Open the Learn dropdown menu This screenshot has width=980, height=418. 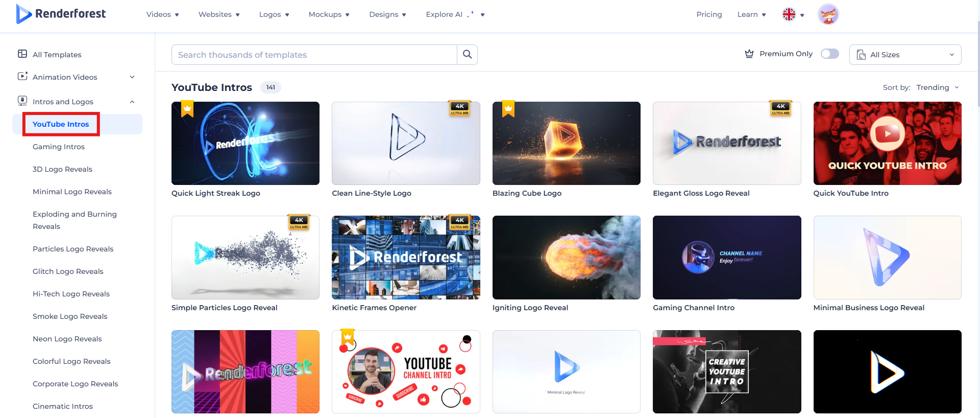pos(751,14)
